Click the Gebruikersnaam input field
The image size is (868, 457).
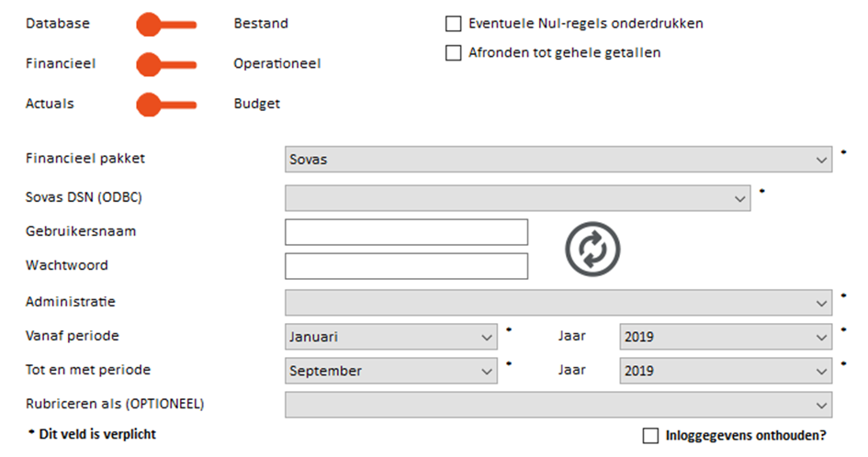(x=406, y=232)
